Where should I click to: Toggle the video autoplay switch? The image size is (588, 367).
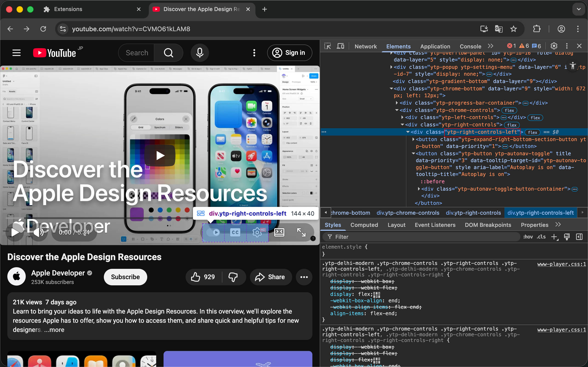(213, 233)
